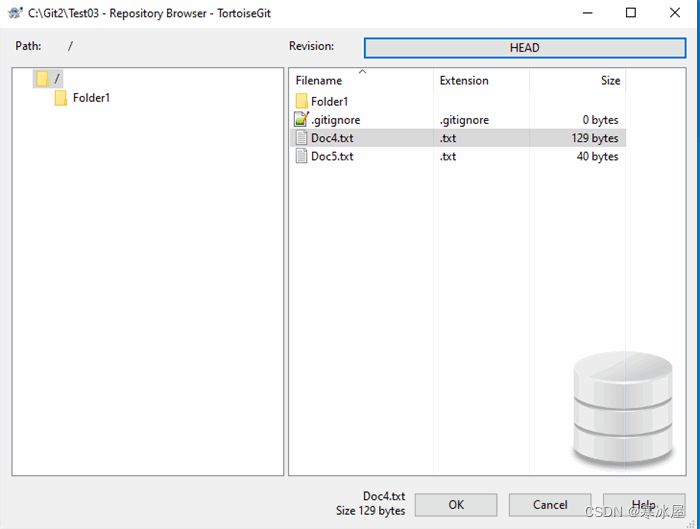
Task: Minimize the Repository Browser window
Action: click(588, 13)
